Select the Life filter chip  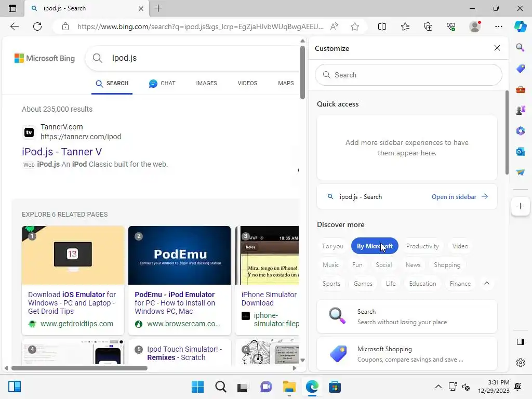coord(391,283)
